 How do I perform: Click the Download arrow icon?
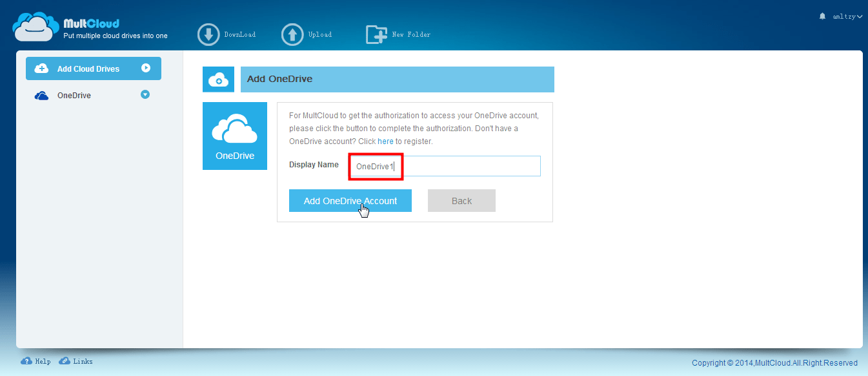(208, 35)
